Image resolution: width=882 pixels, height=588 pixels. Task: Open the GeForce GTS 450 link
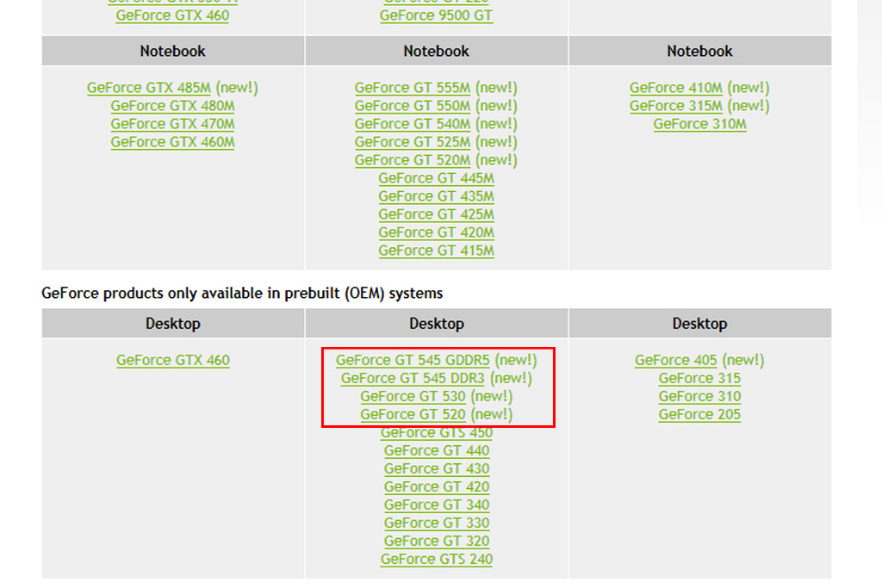(x=437, y=433)
